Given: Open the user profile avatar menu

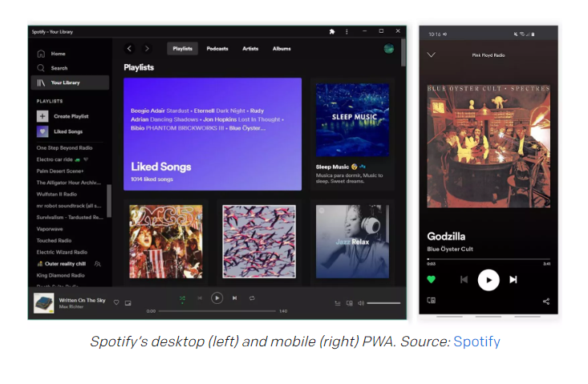Looking at the screenshot, I should click(389, 49).
